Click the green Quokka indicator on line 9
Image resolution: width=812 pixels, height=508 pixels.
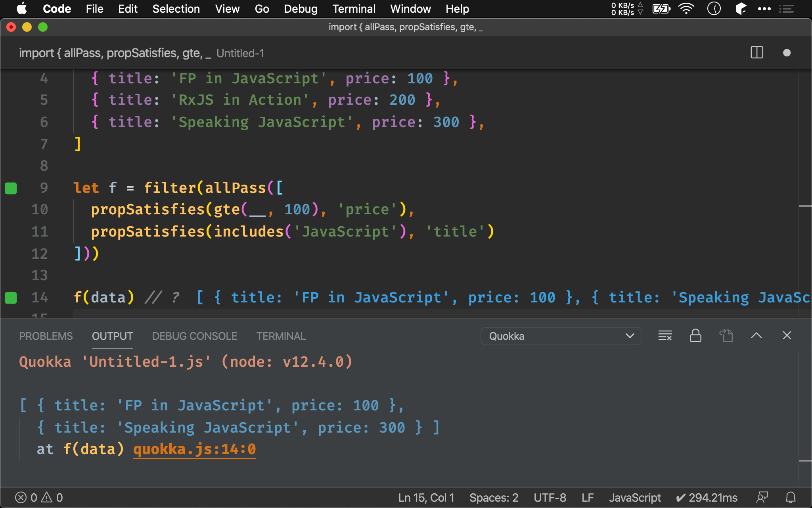point(11,188)
